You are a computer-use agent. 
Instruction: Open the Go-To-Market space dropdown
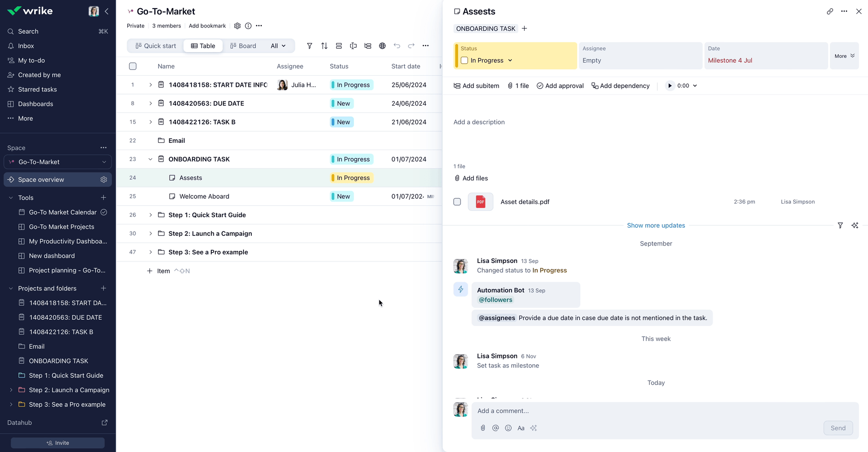pos(58,162)
